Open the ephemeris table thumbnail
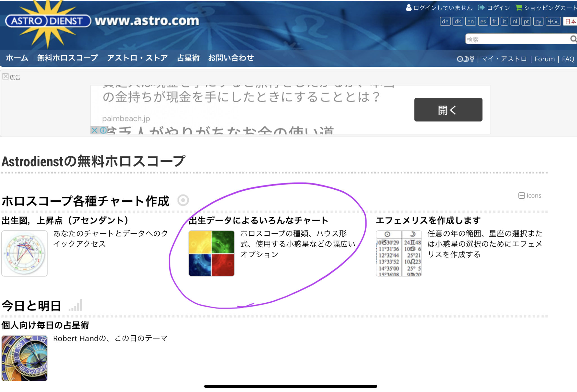 (x=399, y=253)
